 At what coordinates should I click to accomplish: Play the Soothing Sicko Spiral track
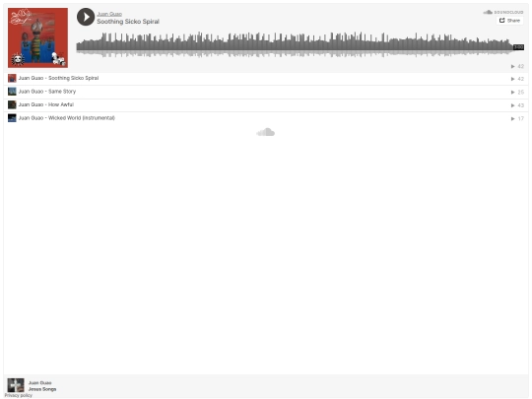point(86,17)
